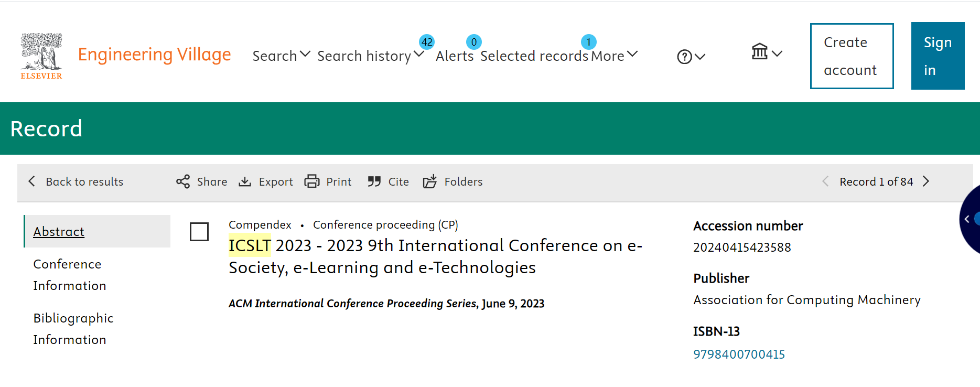Screen dimensions: 980x387
Task: Expand the More menu
Action: click(x=614, y=56)
